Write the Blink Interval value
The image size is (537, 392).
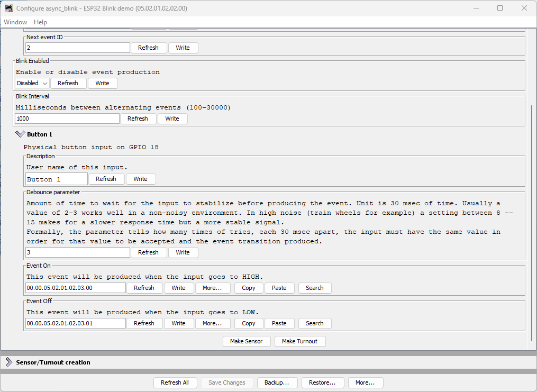click(x=172, y=118)
